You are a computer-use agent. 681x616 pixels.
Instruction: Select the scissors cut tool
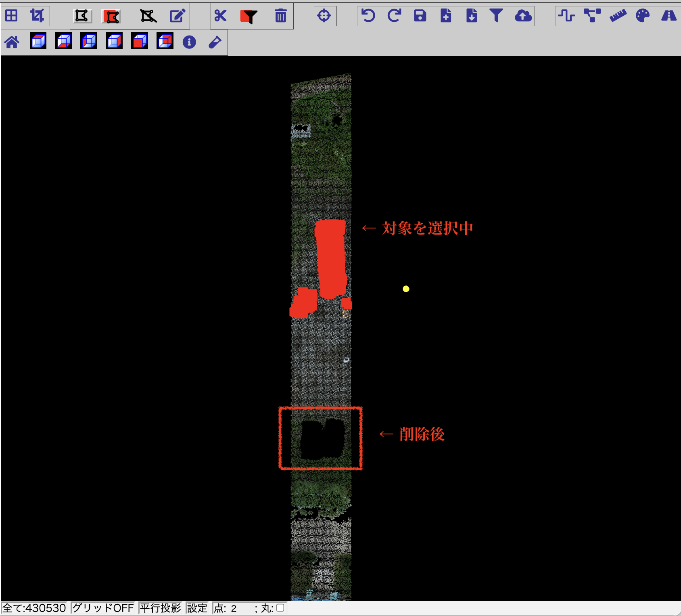tap(221, 16)
